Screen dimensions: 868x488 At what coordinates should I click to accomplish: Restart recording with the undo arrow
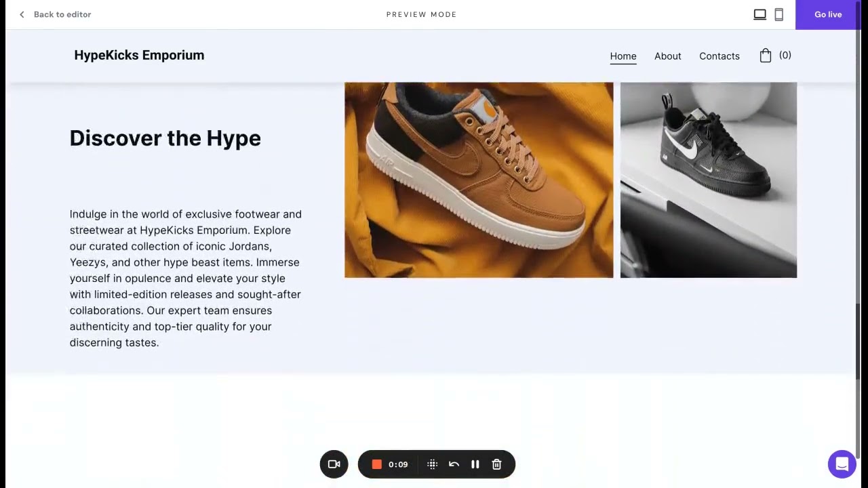tap(454, 464)
